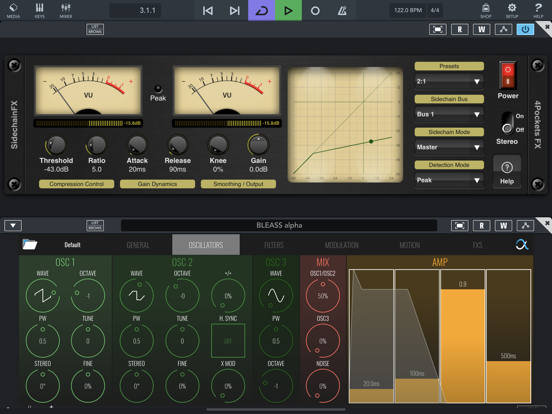This screenshot has height=414, width=552.
Task: Toggle the Stereo On/Off switch
Action: (507, 123)
